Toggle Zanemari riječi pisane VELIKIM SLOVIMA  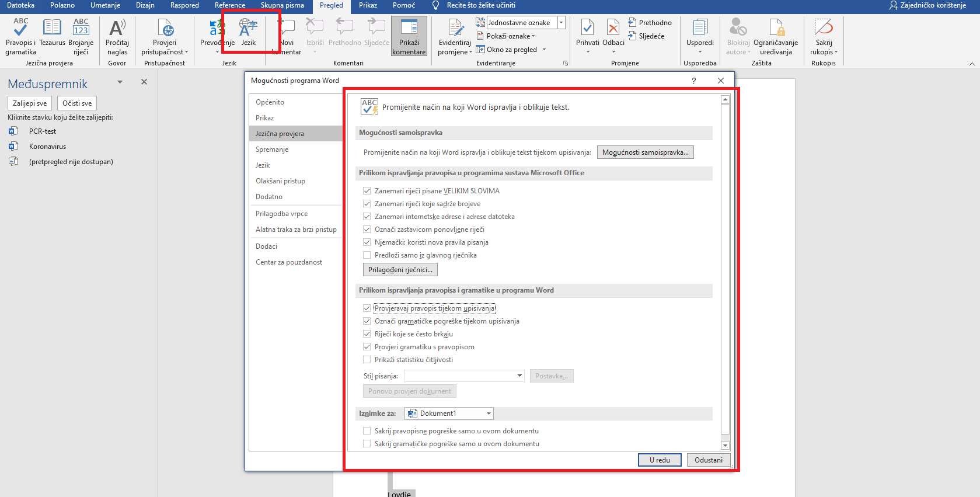(x=367, y=191)
